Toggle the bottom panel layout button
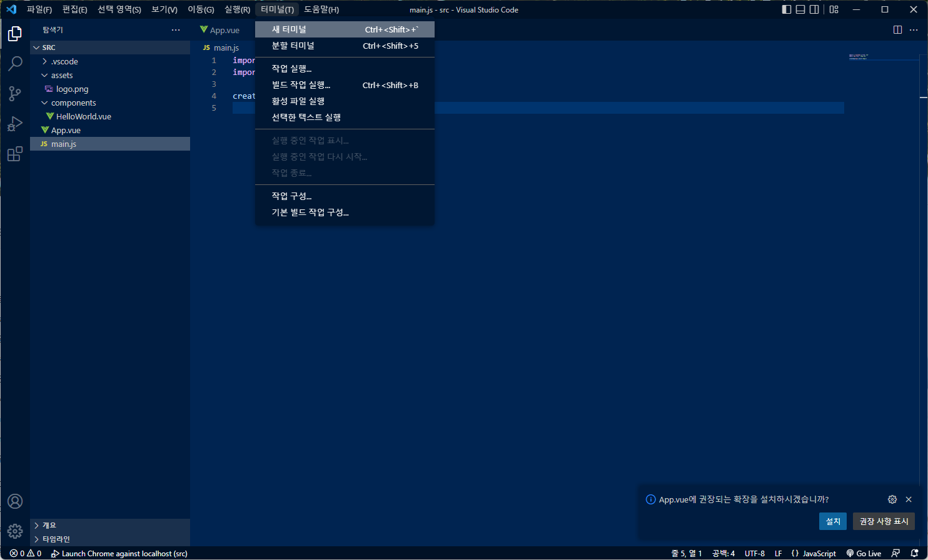This screenshot has width=928, height=560. (x=800, y=9)
